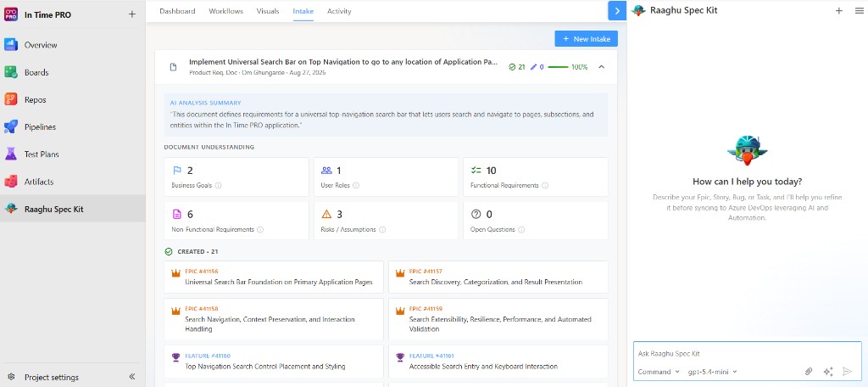Open Overview in the sidebar
This screenshot has height=387, width=868.
pos(73,45)
